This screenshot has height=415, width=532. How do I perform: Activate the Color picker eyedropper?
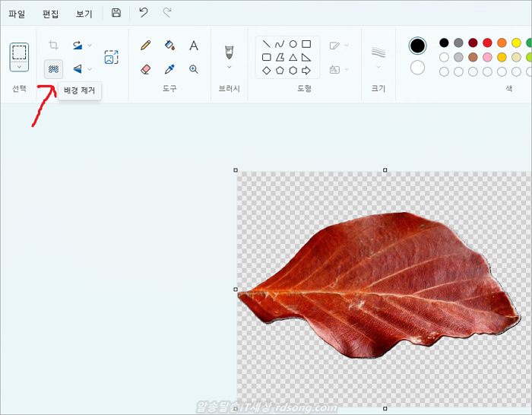click(x=169, y=69)
